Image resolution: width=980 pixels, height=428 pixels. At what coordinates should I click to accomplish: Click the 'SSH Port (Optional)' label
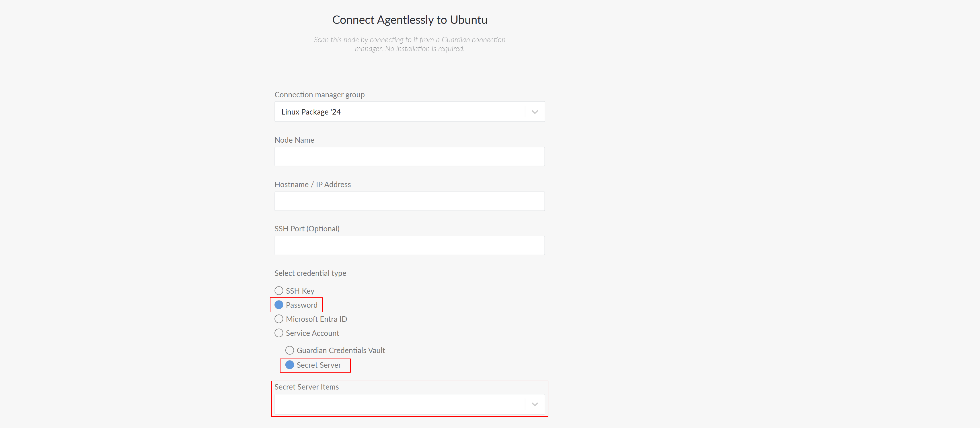click(x=307, y=229)
